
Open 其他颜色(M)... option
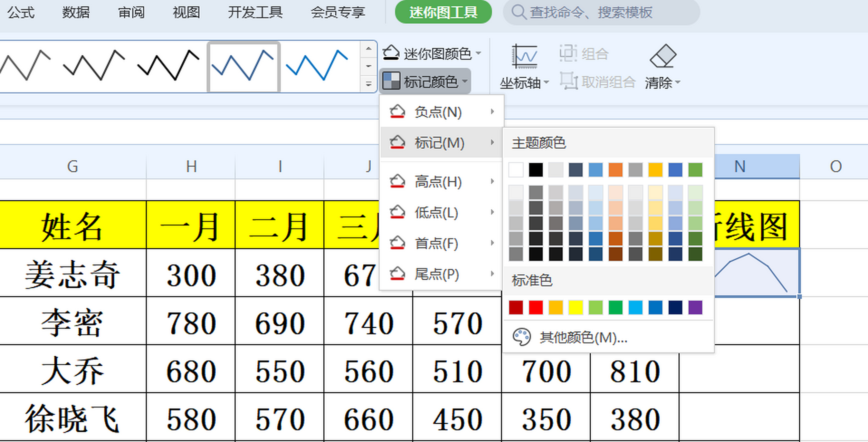point(608,337)
